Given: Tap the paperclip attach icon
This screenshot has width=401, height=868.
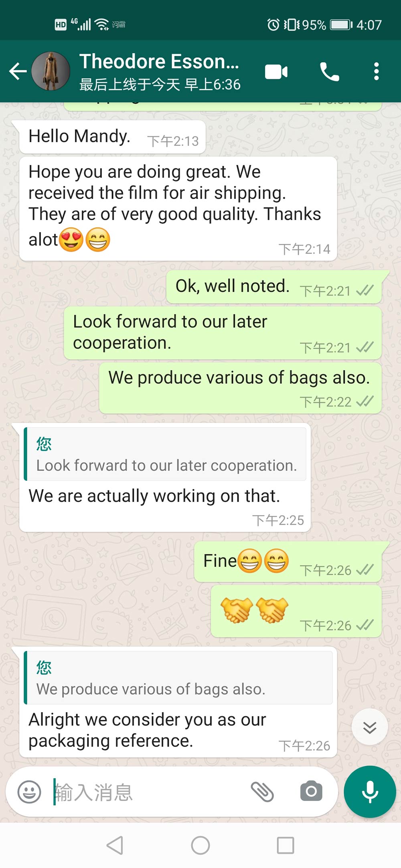Looking at the screenshot, I should click(x=262, y=791).
